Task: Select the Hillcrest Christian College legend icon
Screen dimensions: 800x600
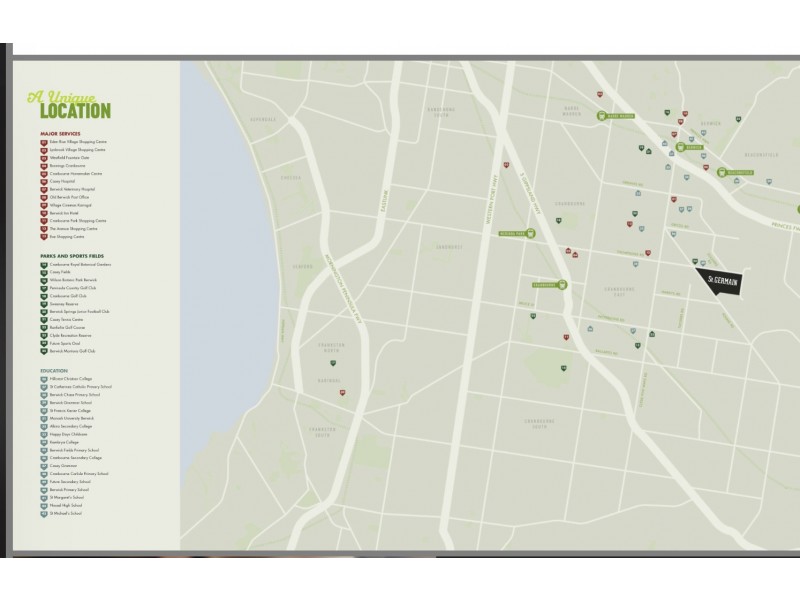Action: click(x=44, y=379)
